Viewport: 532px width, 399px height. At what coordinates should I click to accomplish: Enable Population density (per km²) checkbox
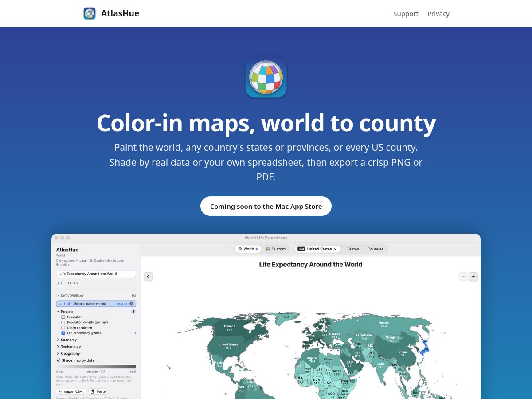63,322
